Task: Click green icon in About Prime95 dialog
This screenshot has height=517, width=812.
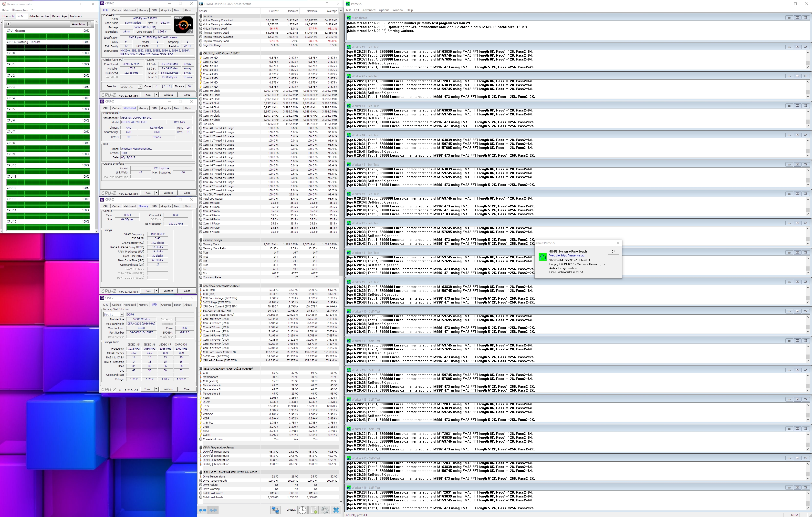Action: click(x=542, y=257)
